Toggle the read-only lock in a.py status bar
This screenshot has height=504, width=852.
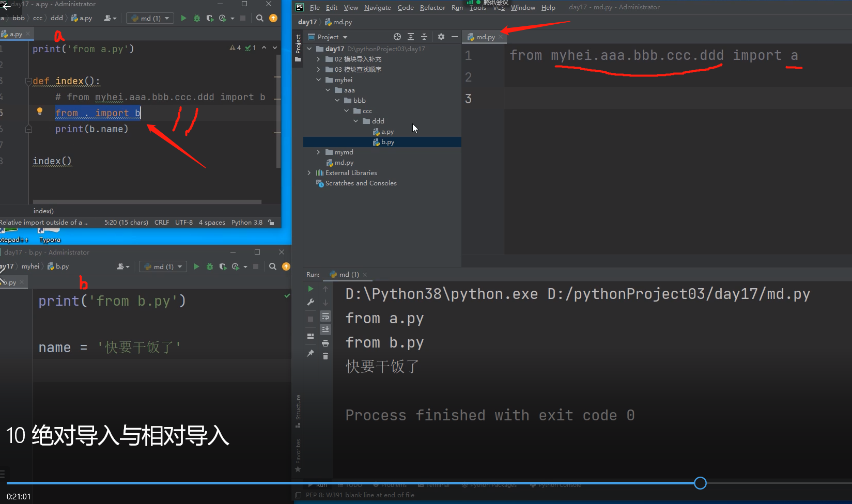coord(271,223)
